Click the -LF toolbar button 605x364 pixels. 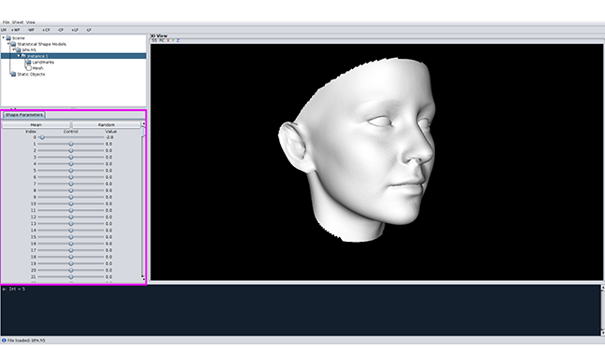click(89, 30)
